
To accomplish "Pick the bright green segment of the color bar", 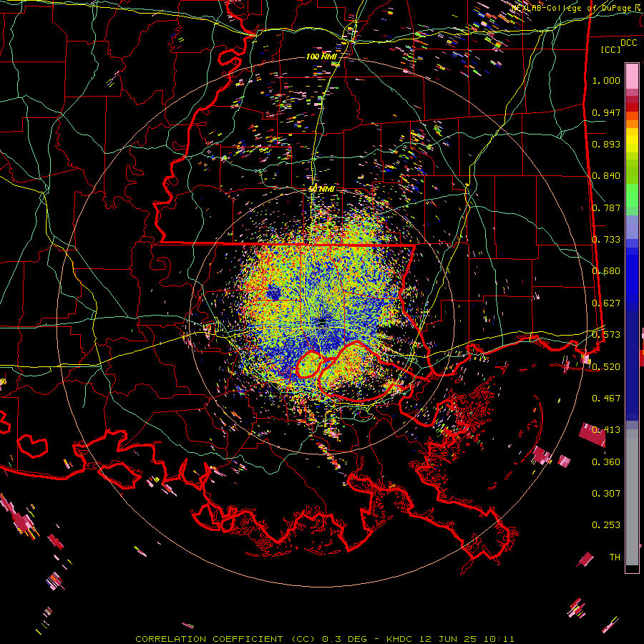I will (632, 195).
